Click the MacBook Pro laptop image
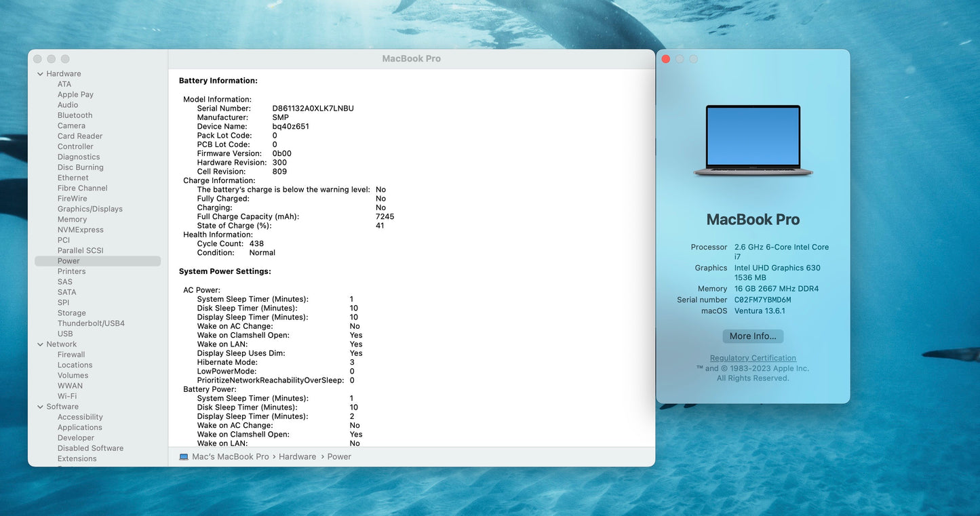 coord(753,141)
